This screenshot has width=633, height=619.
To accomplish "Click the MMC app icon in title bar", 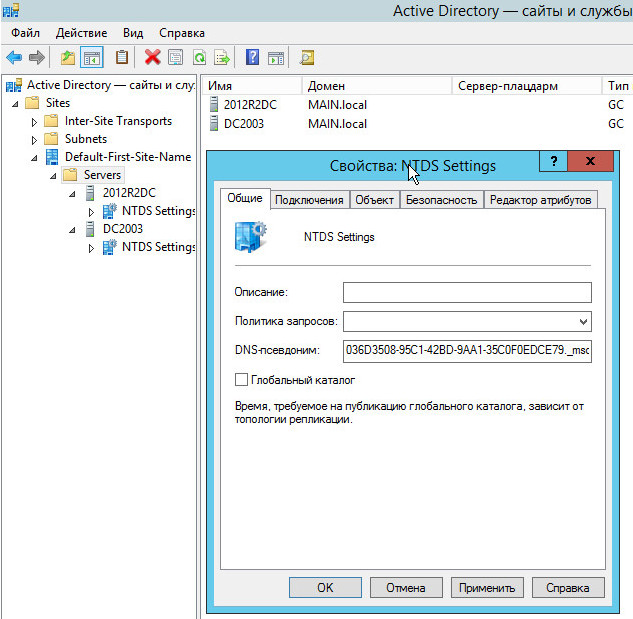I will [11, 10].
